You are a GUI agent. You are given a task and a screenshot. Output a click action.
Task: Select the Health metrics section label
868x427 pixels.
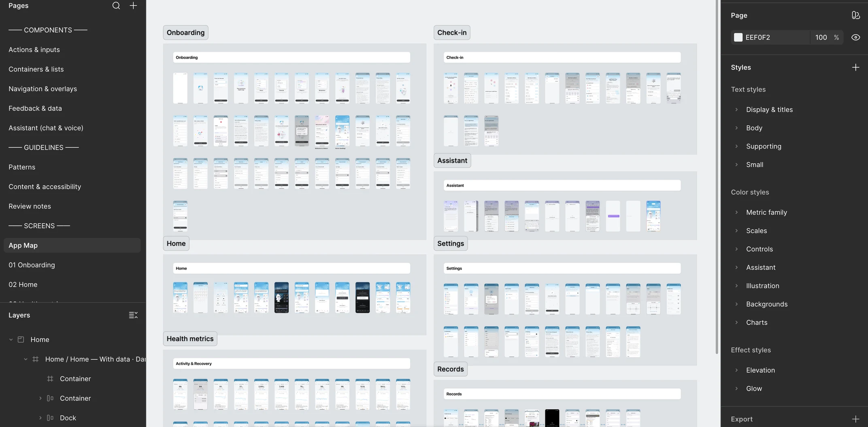190,339
